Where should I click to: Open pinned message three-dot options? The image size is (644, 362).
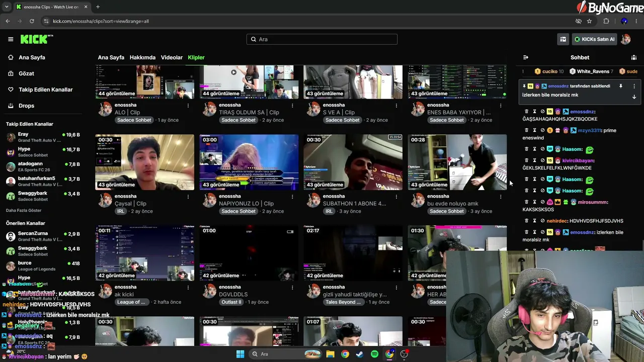tap(634, 86)
